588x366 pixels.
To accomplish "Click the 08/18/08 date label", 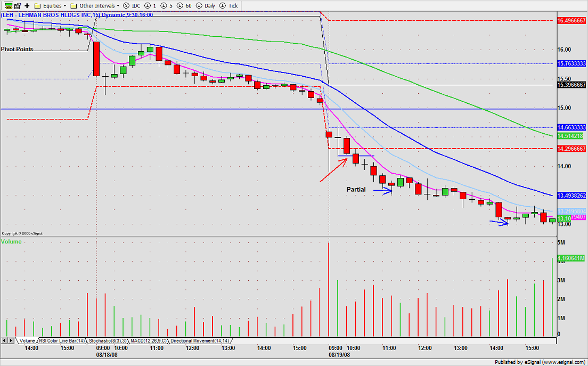I will (x=107, y=354).
